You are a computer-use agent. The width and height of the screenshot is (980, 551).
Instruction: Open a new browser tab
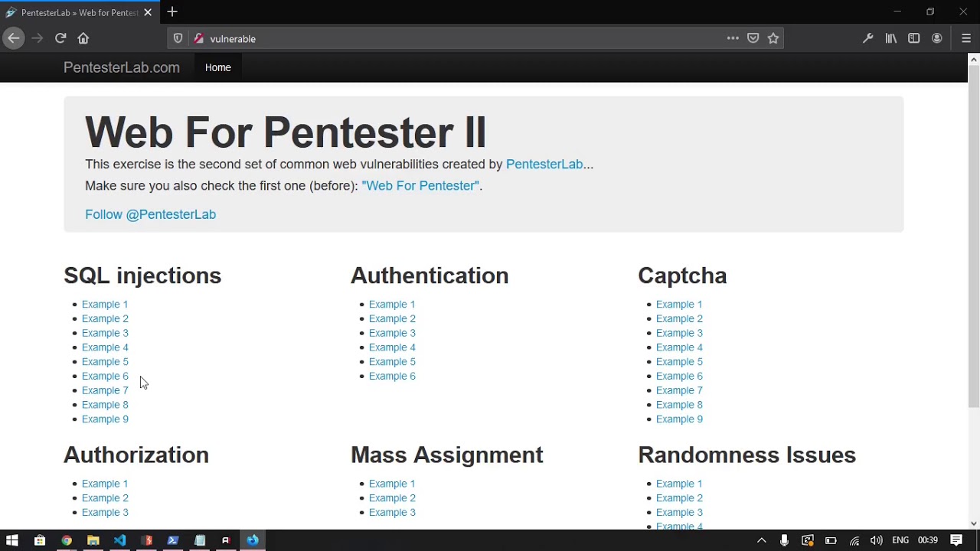click(x=172, y=11)
